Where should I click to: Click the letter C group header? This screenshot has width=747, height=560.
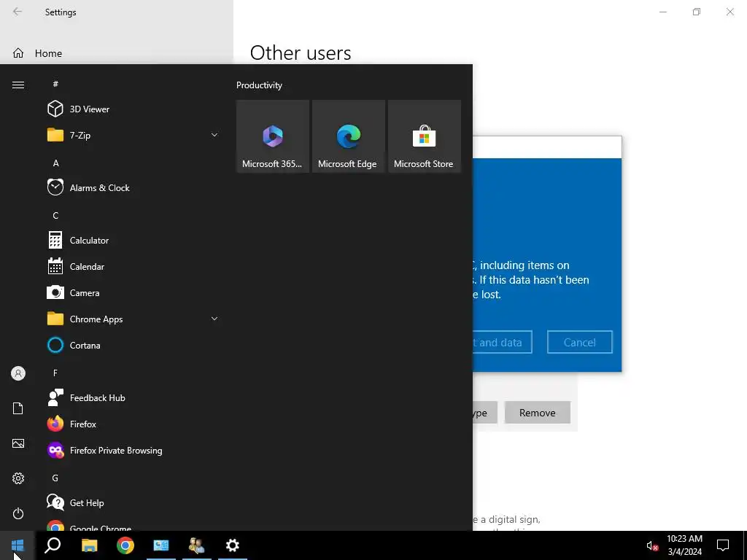(55, 215)
